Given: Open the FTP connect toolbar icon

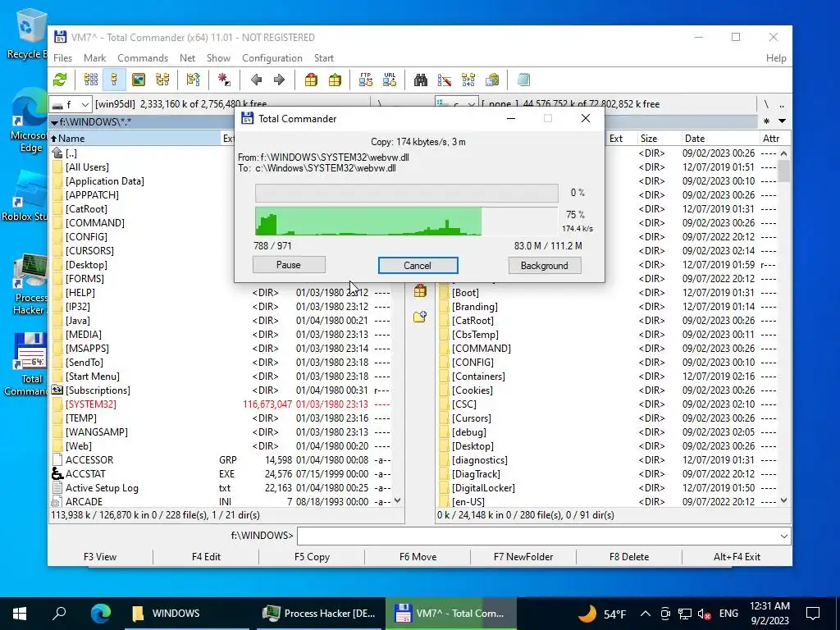Looking at the screenshot, I should 366,80.
